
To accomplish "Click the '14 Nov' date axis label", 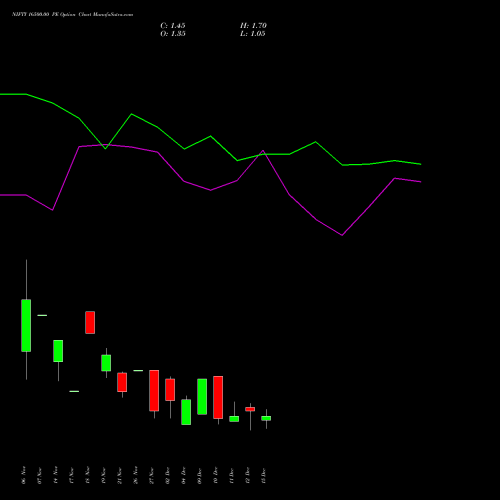I will (x=55, y=475).
